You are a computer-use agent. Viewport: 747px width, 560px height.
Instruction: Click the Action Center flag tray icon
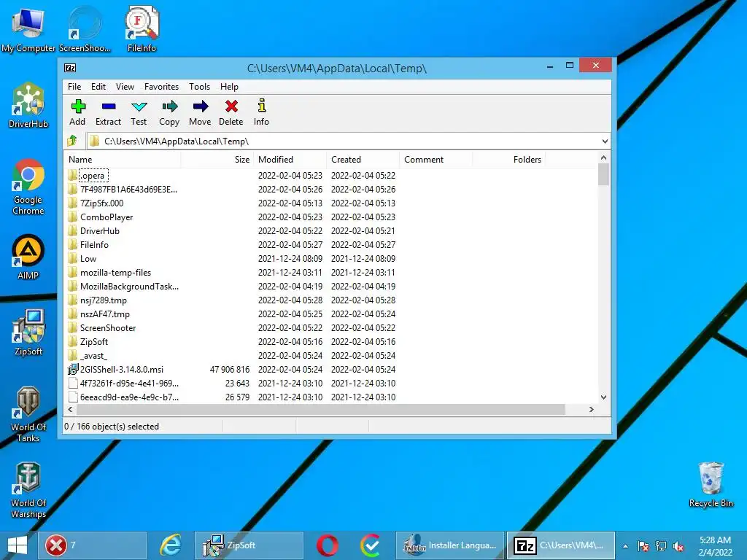[x=643, y=546]
